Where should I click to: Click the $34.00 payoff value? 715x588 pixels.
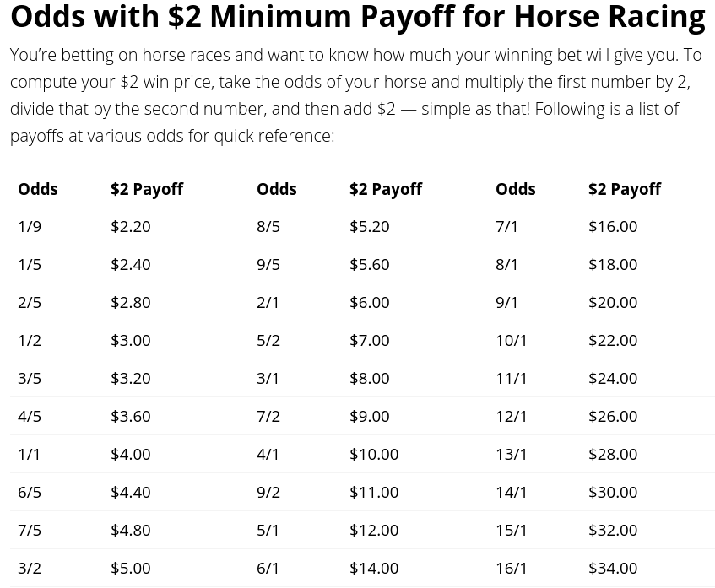point(613,569)
